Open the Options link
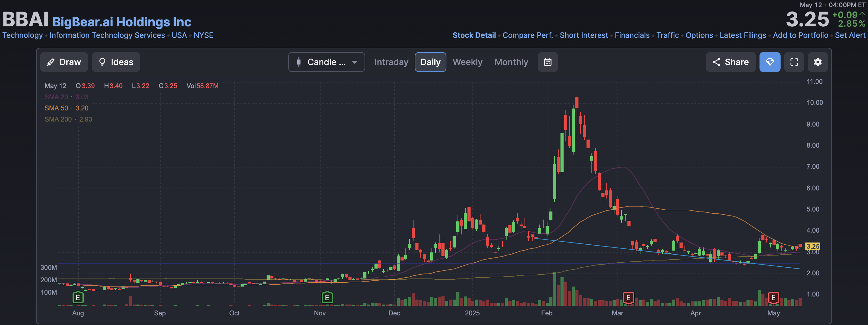 point(699,35)
